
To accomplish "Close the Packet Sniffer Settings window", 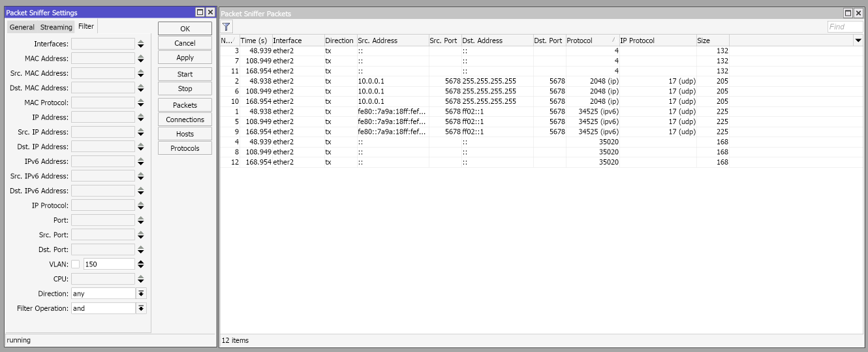I will [209, 12].
